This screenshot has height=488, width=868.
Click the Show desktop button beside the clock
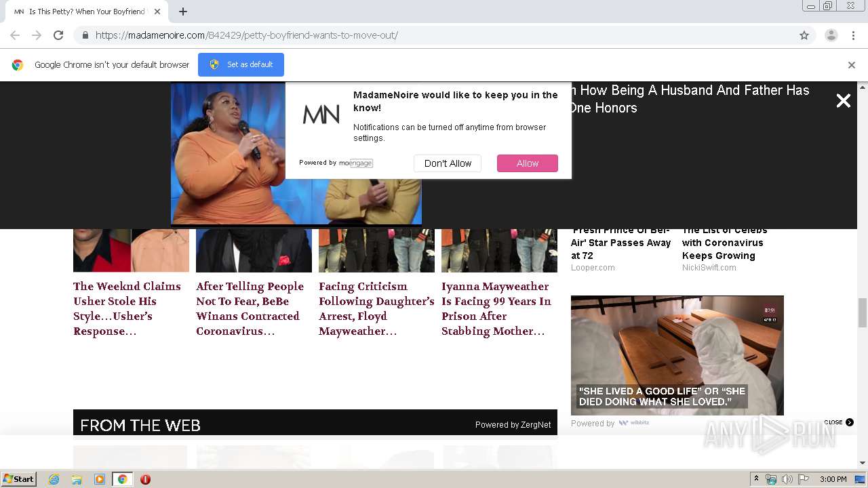point(861,479)
